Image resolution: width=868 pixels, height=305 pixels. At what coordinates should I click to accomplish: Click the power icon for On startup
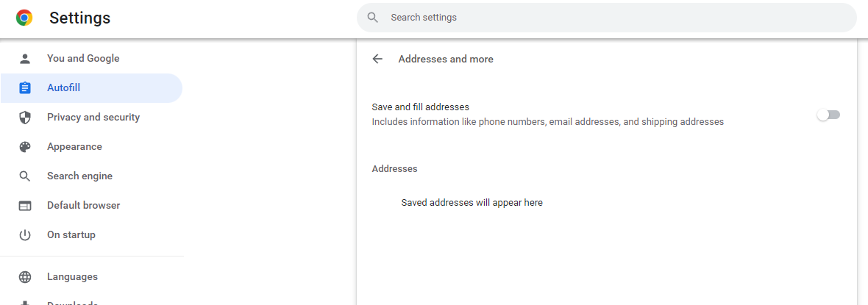25,235
